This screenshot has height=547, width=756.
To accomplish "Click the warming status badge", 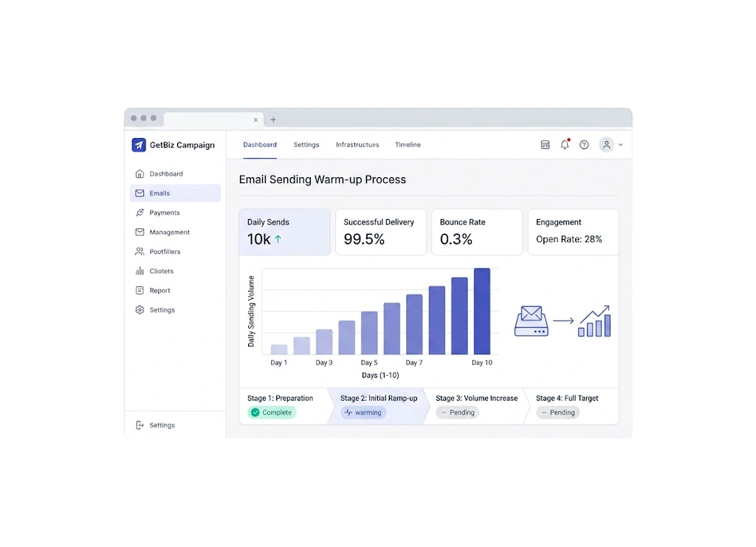I will point(363,413).
